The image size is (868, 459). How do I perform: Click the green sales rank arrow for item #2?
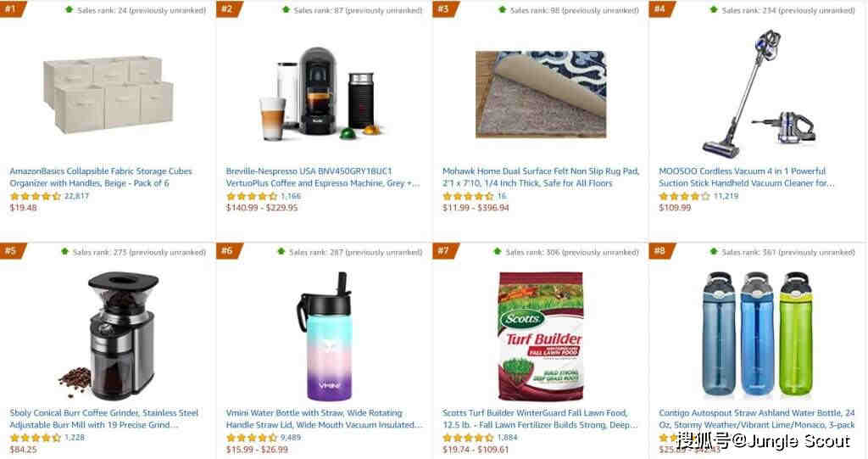click(286, 9)
